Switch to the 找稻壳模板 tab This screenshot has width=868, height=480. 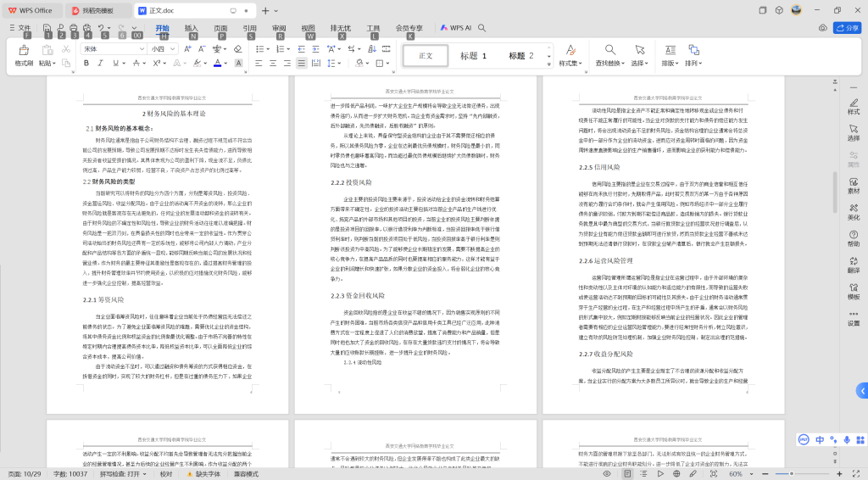98,10
